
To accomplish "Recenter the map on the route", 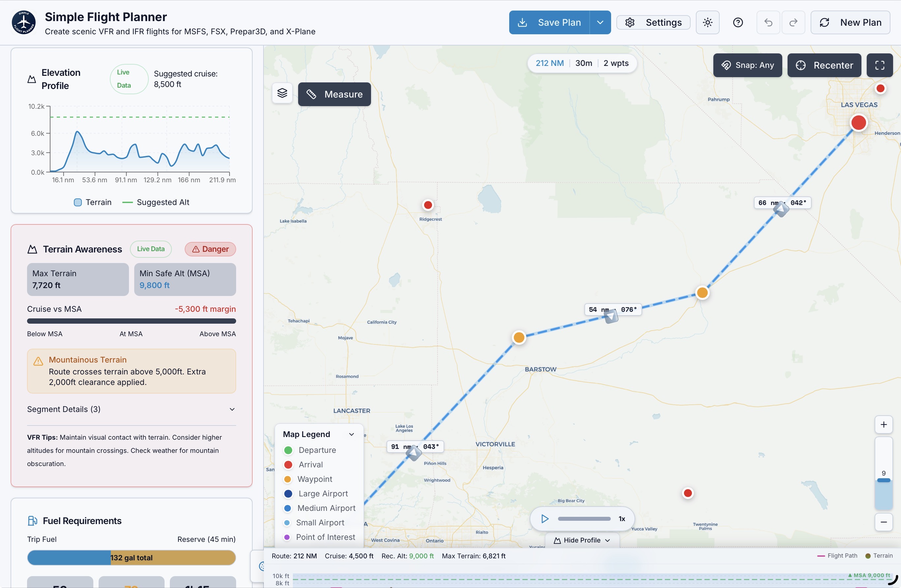I will [824, 65].
